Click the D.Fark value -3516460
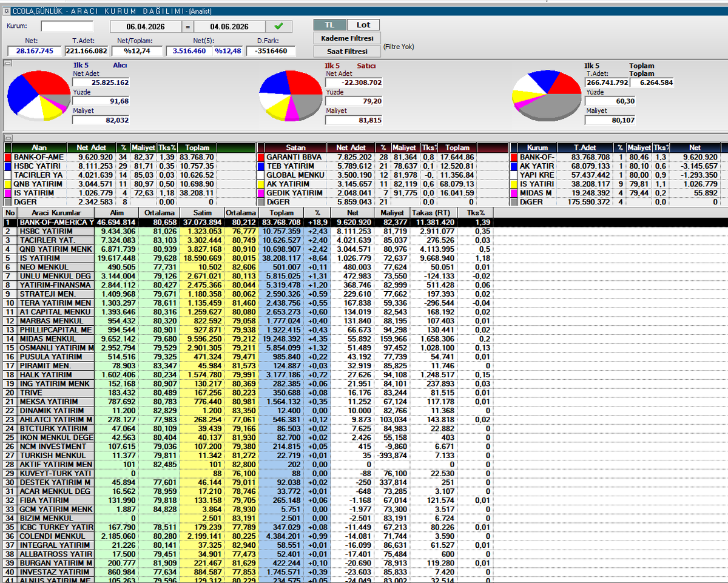Viewport: 728px width, 583px height. (x=271, y=51)
